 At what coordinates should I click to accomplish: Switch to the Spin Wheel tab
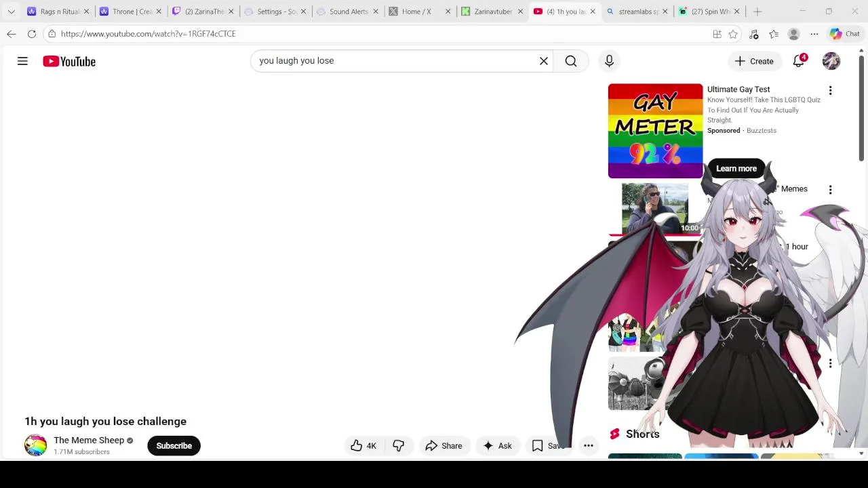pos(709,12)
